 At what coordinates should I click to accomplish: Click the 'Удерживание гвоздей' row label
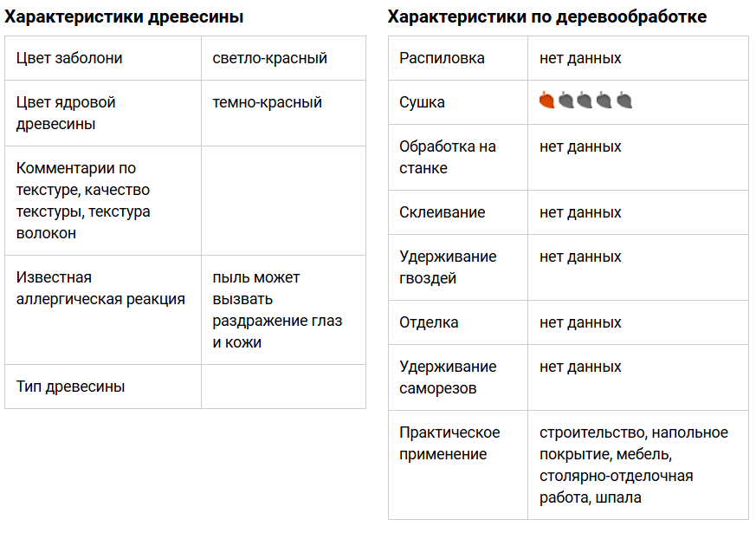tap(448, 267)
